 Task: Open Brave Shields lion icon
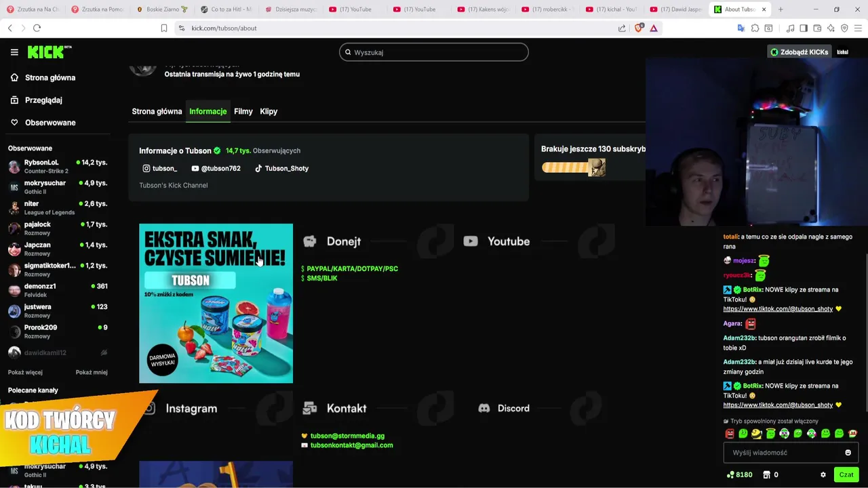coord(639,28)
